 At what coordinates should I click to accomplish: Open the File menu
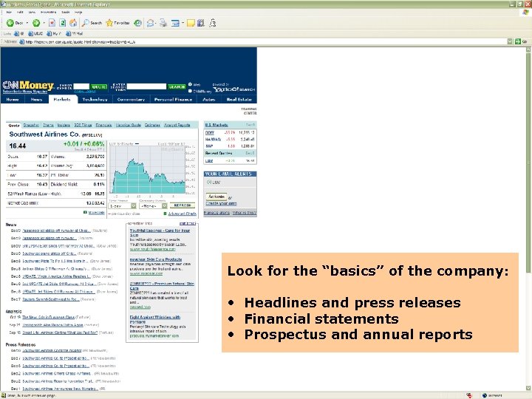pos(9,12)
